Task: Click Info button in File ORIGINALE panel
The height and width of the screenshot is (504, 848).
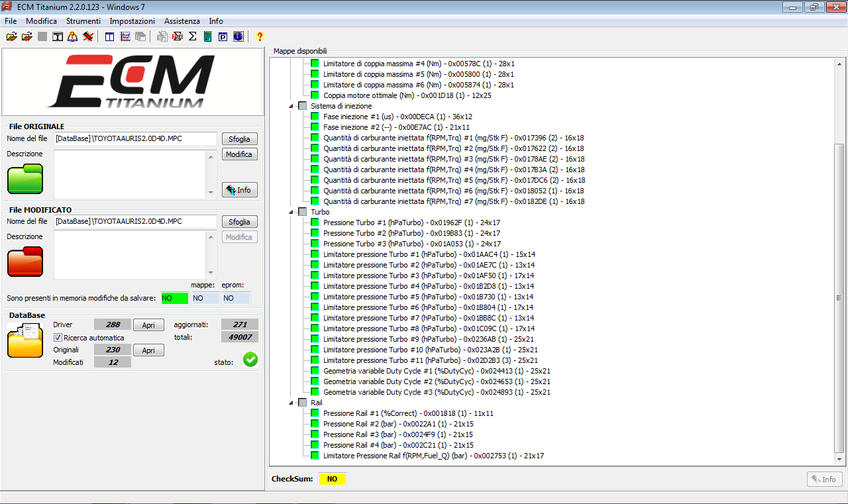Action: click(239, 190)
